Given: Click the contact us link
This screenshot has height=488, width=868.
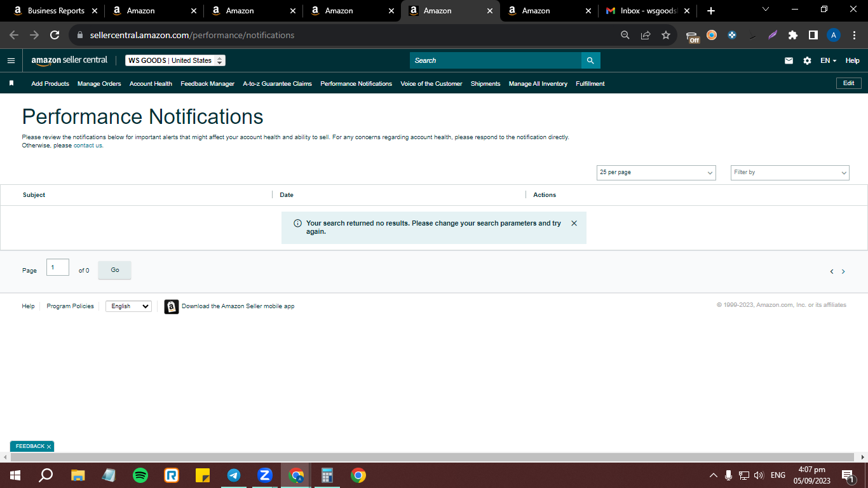Looking at the screenshot, I should (x=88, y=146).
